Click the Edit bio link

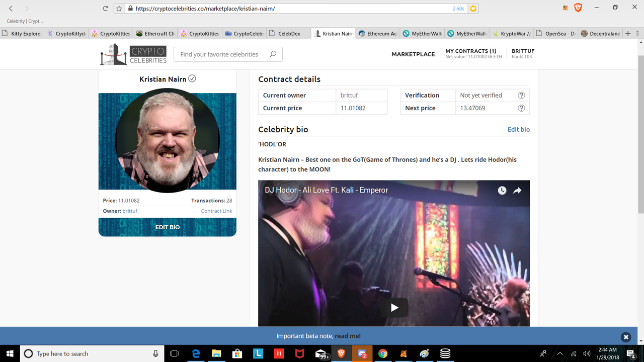[518, 129]
